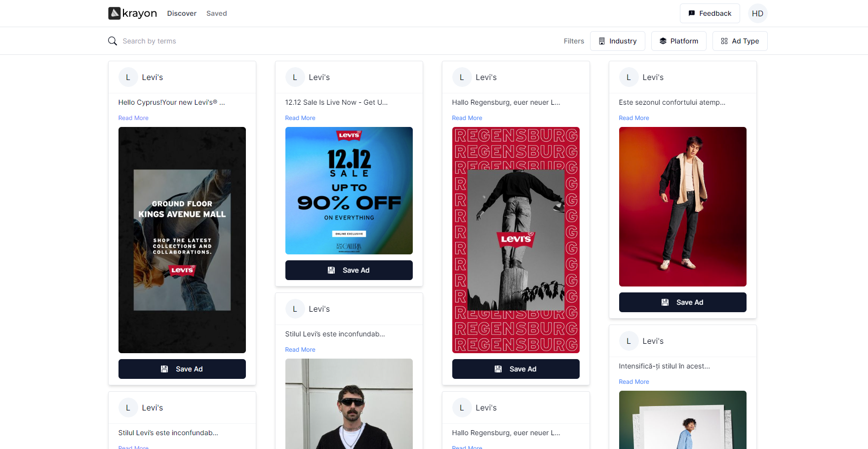868x449 pixels.
Task: Click the krayon logo icon
Action: coord(115,13)
